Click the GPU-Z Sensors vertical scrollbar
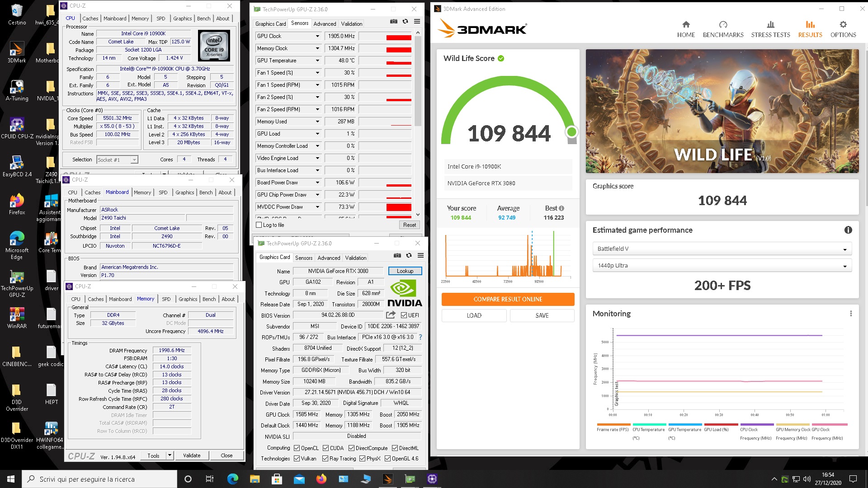The image size is (868, 488). pyautogui.click(x=418, y=82)
